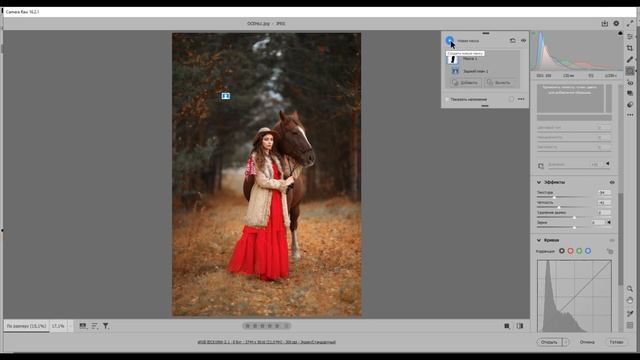This screenshot has width=640, height=360.
Task: Select the Hand tool icon
Action: point(630,300)
